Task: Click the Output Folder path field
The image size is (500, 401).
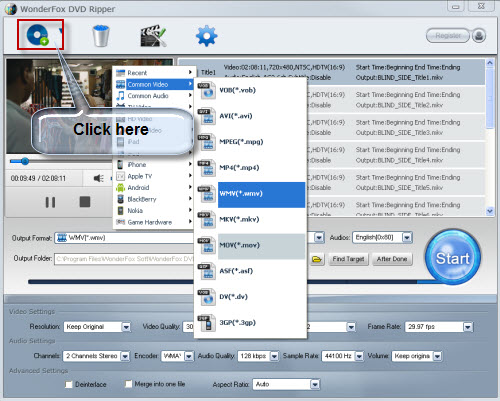Action: pos(124,259)
